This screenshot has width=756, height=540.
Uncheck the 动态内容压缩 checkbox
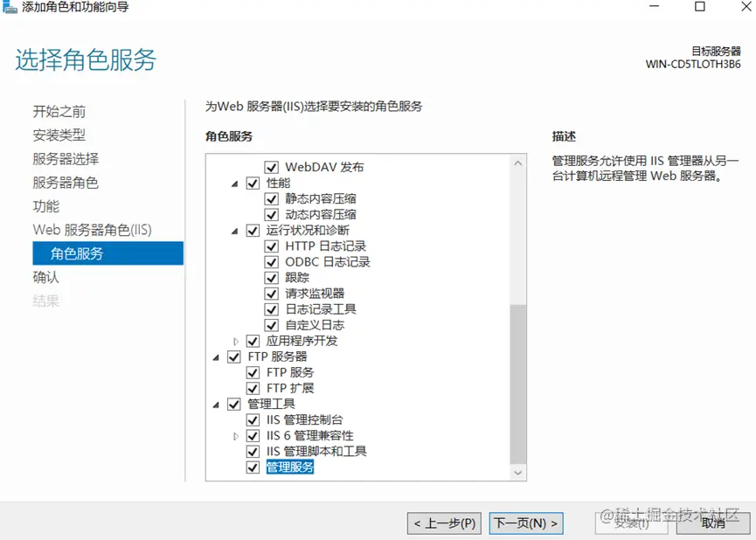tap(272, 215)
